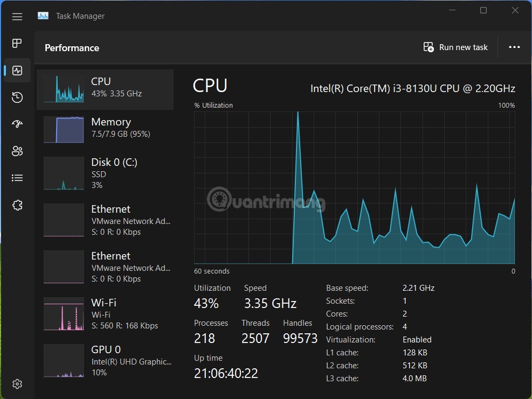Image resolution: width=532 pixels, height=399 pixels.
Task: Open the more options (...) menu
Action: click(x=514, y=47)
